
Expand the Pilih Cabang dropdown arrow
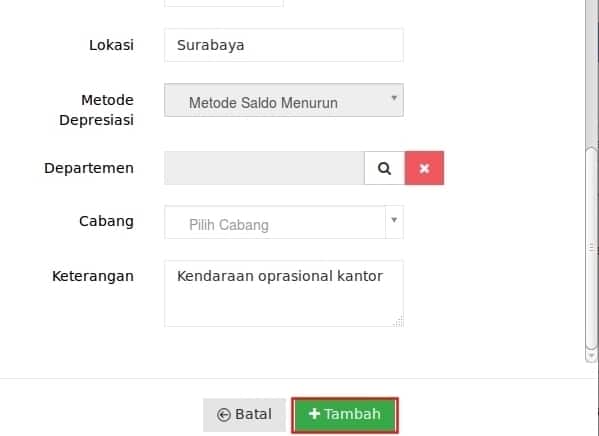[394, 220]
